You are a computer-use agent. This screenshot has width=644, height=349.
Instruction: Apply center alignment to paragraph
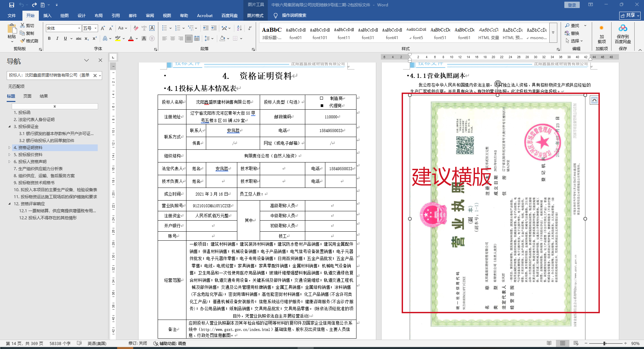tap(173, 38)
